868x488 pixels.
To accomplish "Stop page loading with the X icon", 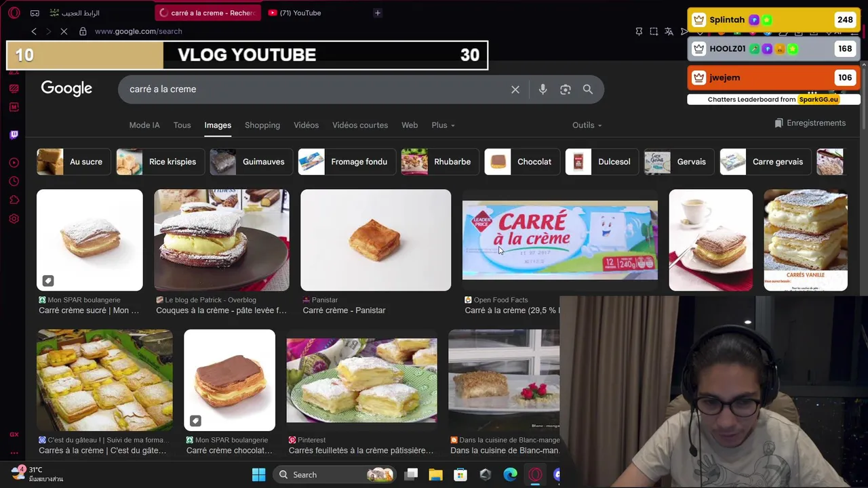I will [x=64, y=31].
